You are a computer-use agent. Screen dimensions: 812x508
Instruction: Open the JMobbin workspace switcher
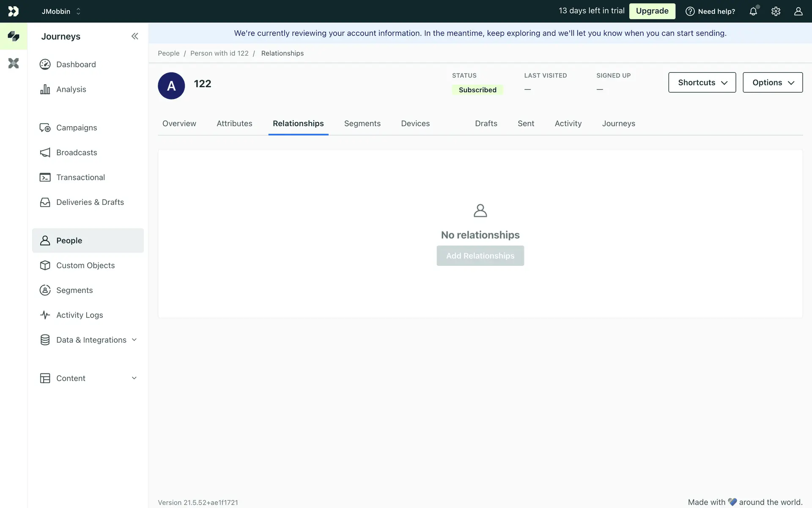pyautogui.click(x=61, y=11)
